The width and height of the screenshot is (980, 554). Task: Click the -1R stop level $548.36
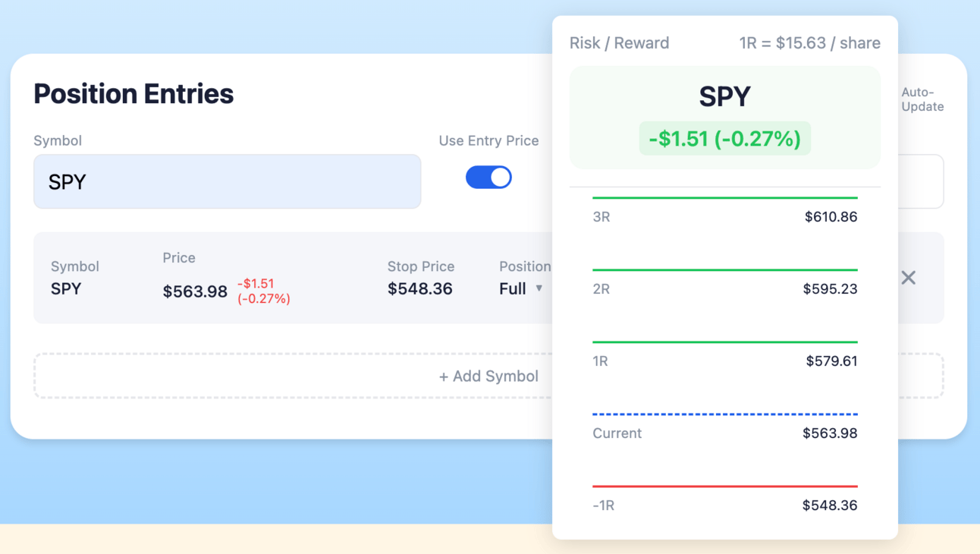click(725, 505)
